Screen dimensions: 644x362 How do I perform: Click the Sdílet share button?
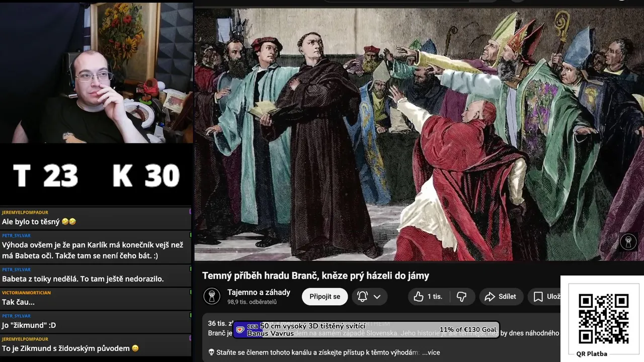coord(501,297)
